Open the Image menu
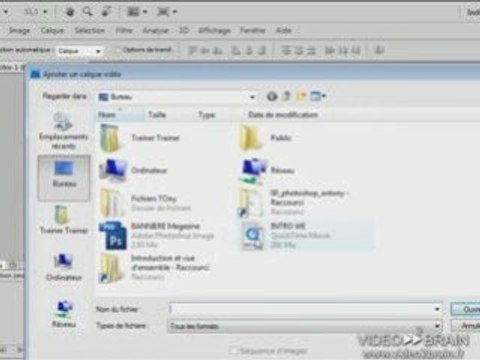This screenshot has height=360, width=480. coord(19,31)
